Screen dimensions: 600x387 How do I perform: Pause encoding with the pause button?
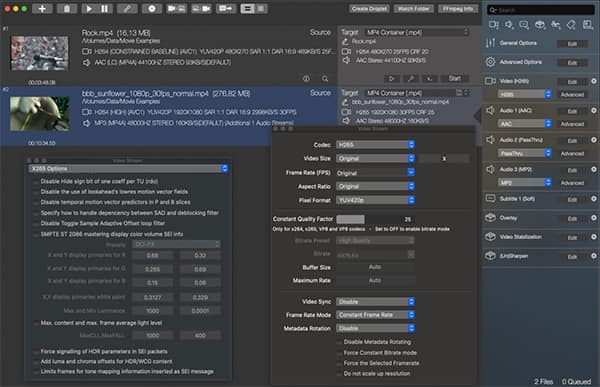coord(104,8)
